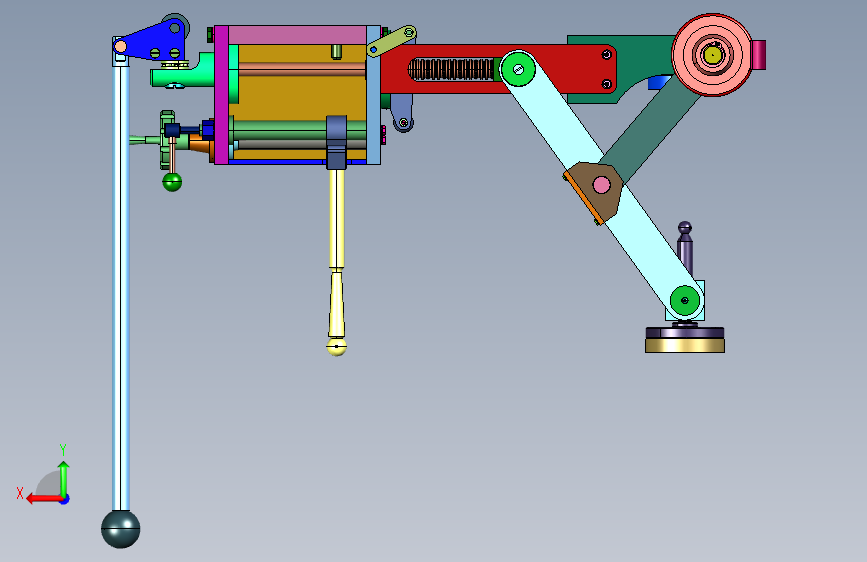Pick the magenta vertical end plate
The image size is (867, 562).
point(221,95)
